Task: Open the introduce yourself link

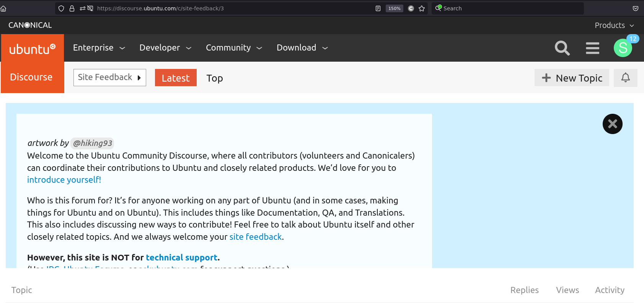Action: pyautogui.click(x=64, y=180)
